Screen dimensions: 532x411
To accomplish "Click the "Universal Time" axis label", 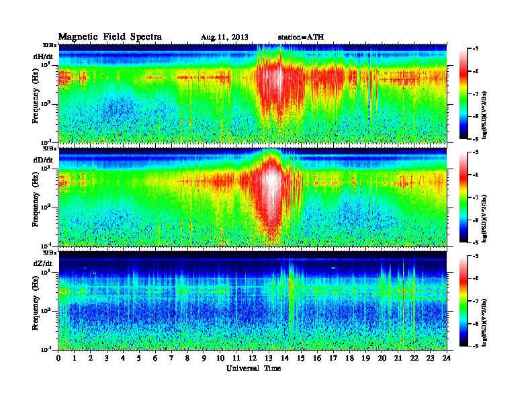I will pyautogui.click(x=253, y=368).
